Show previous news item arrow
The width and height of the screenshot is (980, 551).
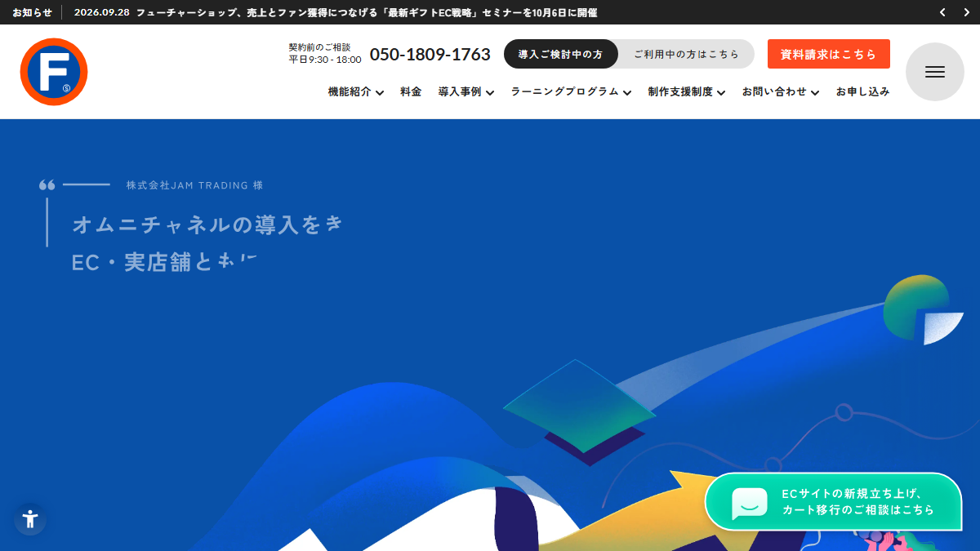coord(942,12)
